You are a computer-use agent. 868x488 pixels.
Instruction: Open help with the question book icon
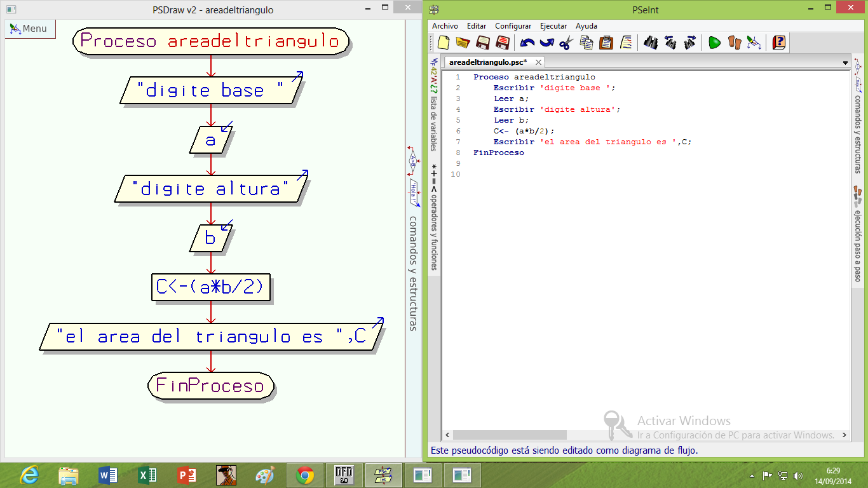[779, 43]
